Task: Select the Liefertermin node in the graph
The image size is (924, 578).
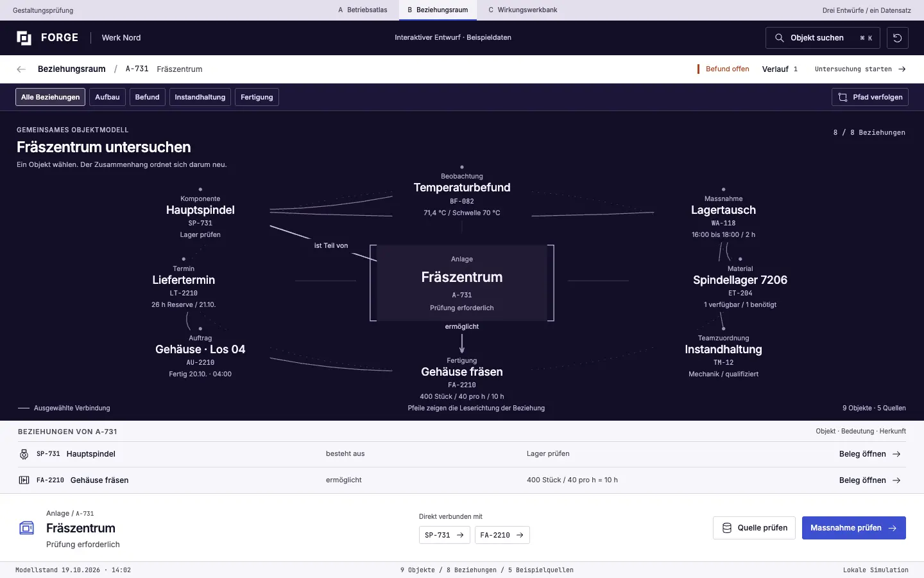Action: [184, 284]
